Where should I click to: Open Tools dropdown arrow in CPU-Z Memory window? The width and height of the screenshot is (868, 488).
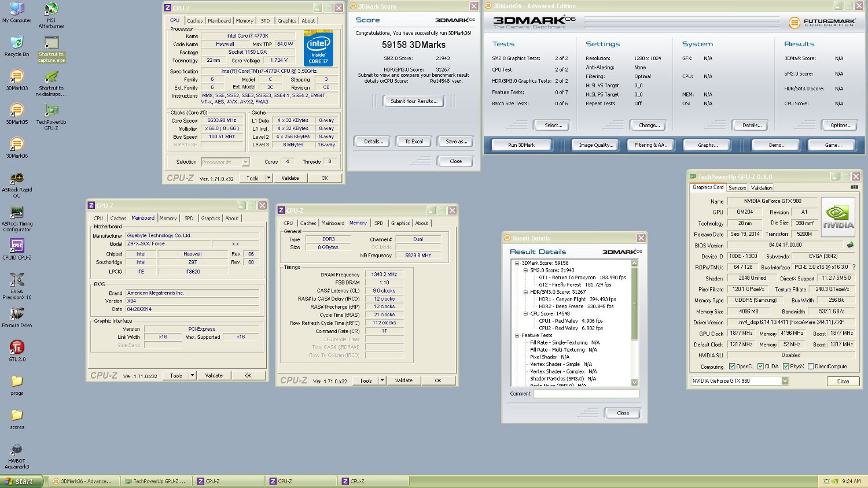pos(382,380)
